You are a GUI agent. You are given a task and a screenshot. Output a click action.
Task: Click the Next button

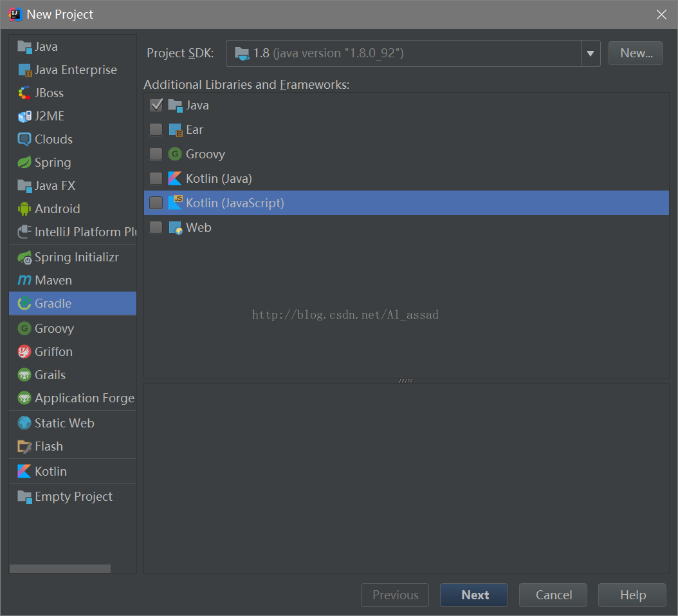point(474,595)
